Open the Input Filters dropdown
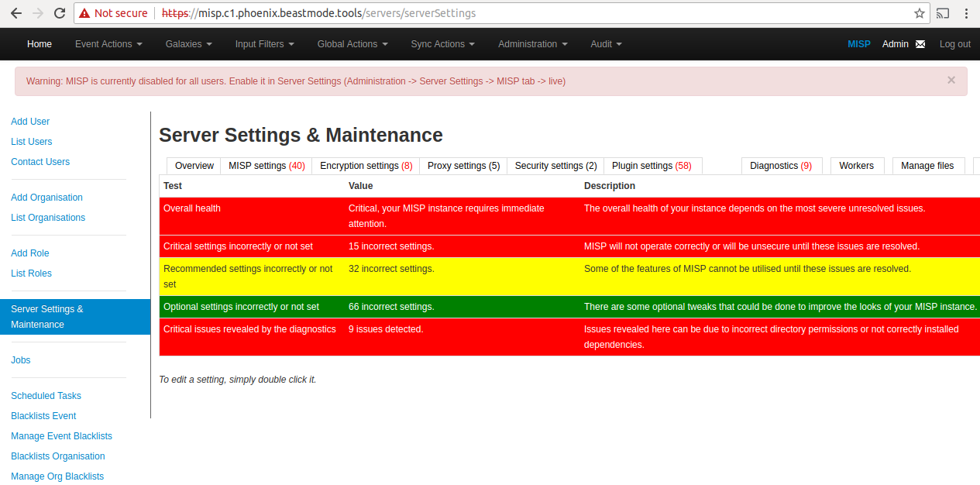Viewport: 980px width, 485px height. coord(265,44)
